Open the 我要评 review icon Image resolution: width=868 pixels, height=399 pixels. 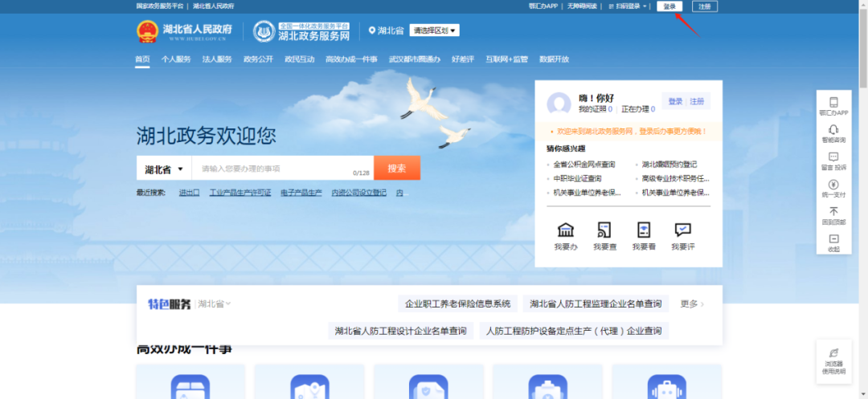coord(682,230)
